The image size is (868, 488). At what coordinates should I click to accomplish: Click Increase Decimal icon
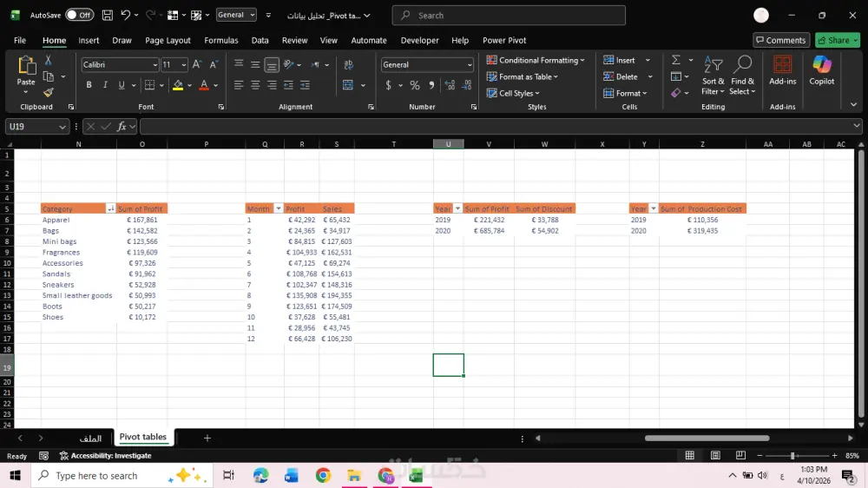(450, 85)
